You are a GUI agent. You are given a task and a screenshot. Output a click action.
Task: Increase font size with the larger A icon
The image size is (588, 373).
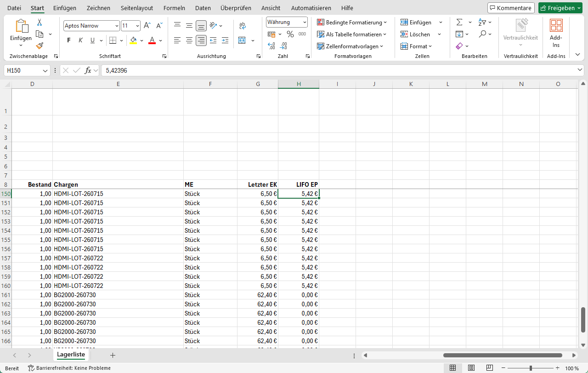click(x=147, y=26)
